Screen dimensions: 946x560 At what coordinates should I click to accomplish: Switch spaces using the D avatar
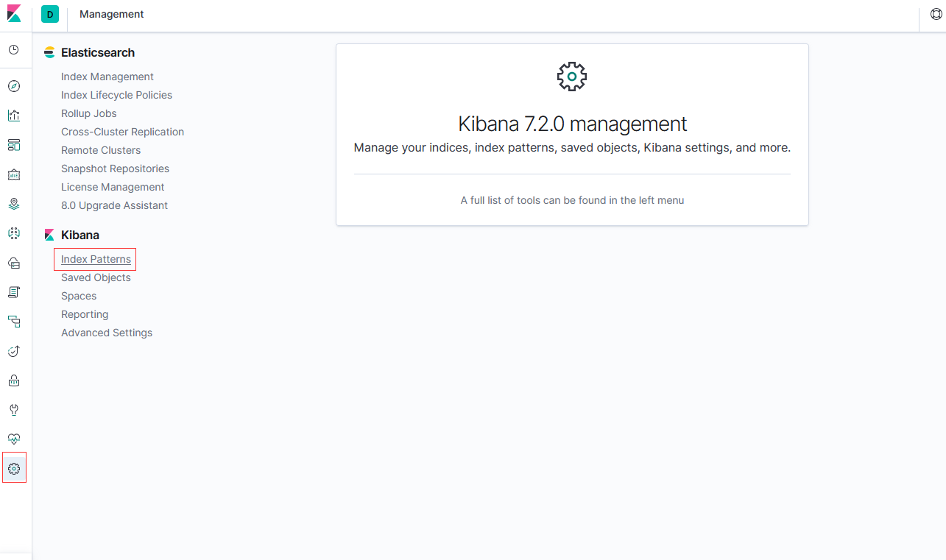pyautogui.click(x=49, y=14)
